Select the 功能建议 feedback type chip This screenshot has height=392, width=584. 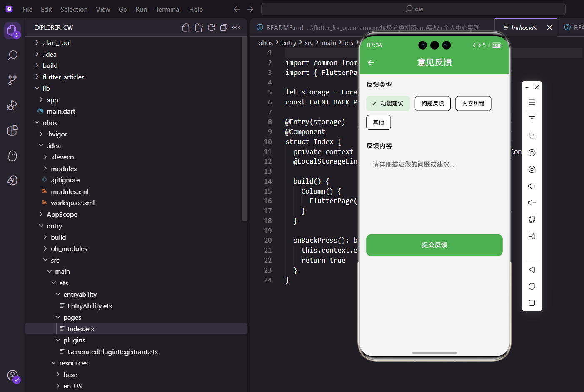(x=388, y=103)
